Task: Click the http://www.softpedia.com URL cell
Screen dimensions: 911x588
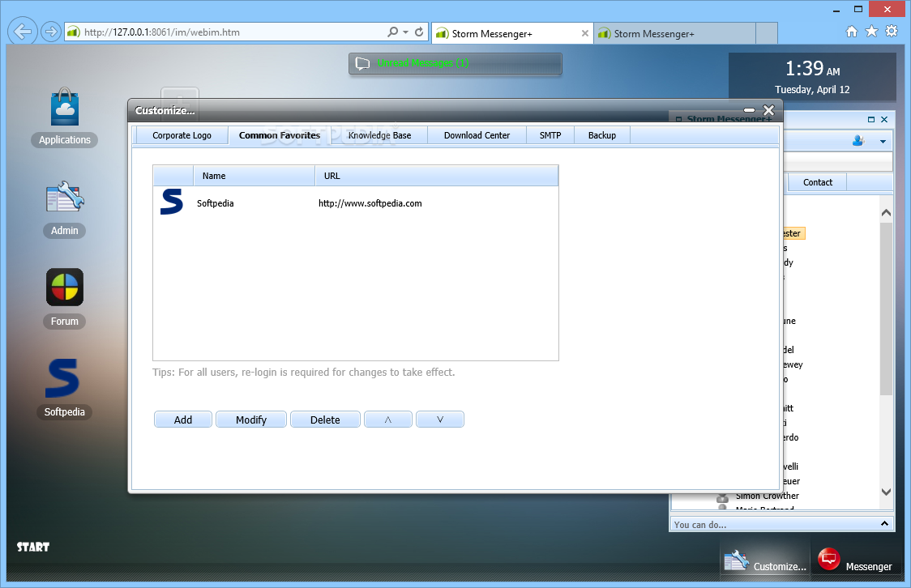Action: point(370,203)
